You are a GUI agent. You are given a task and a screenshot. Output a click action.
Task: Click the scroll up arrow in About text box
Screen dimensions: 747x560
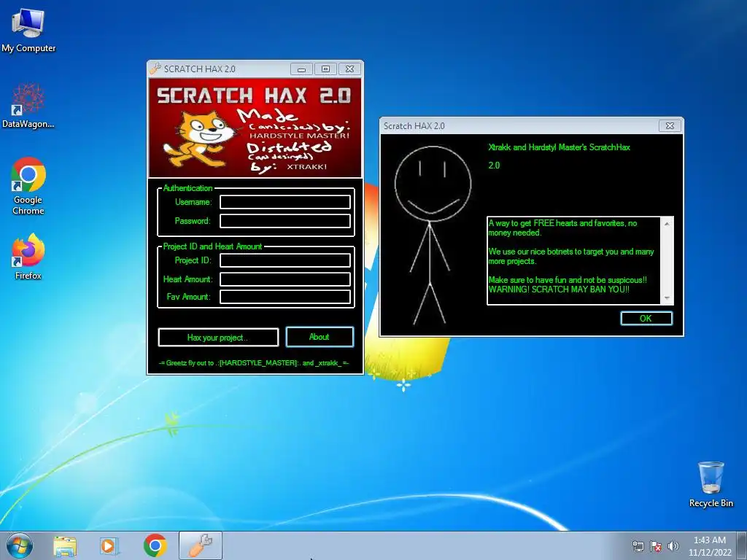667,223
